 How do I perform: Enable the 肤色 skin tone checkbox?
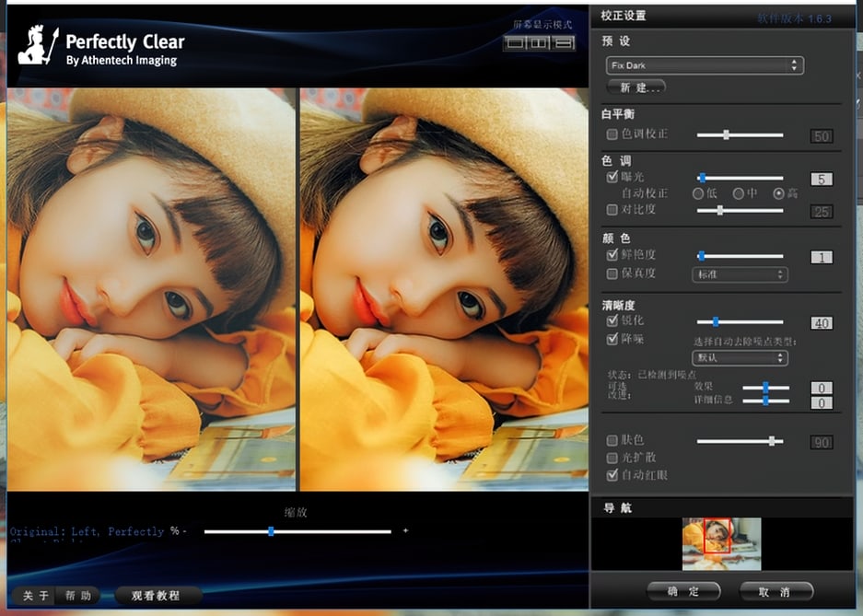(x=612, y=440)
